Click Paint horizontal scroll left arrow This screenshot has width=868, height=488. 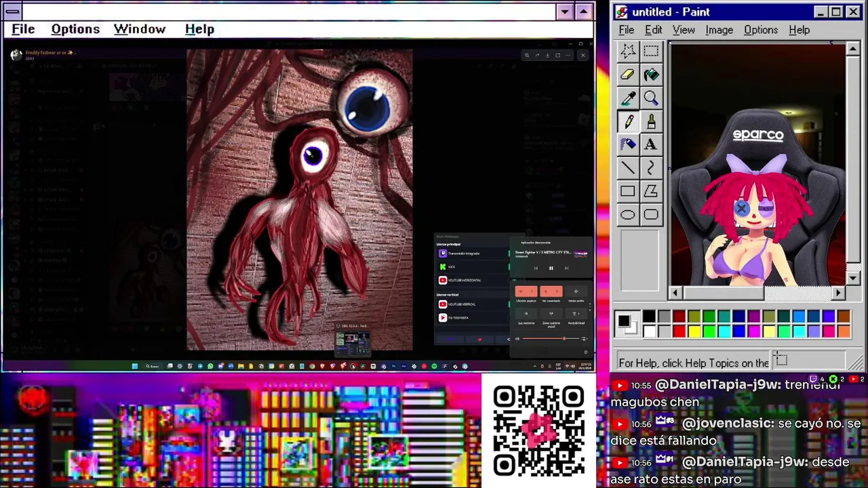coord(675,293)
